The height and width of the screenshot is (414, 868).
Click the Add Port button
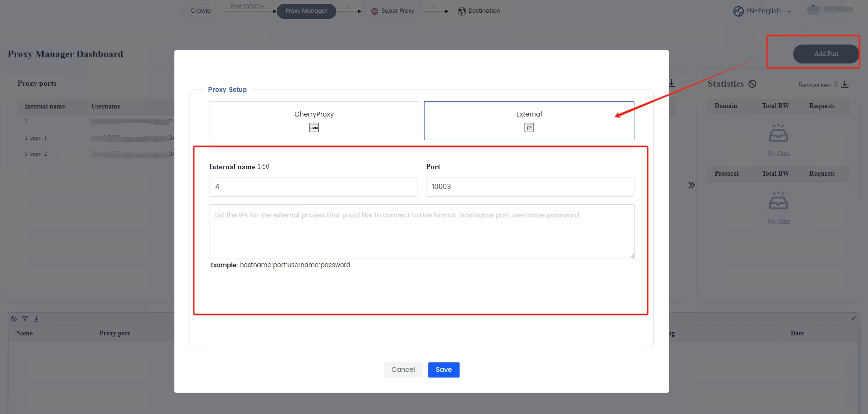click(826, 54)
